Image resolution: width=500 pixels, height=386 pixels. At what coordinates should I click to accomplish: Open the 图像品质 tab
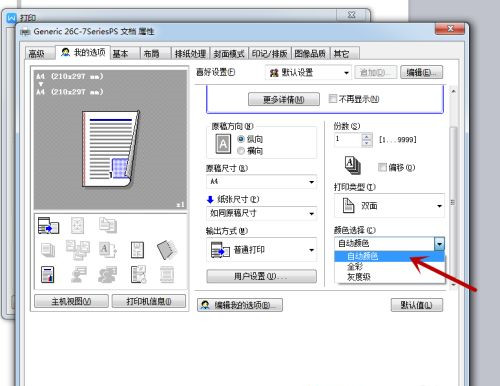pos(310,53)
